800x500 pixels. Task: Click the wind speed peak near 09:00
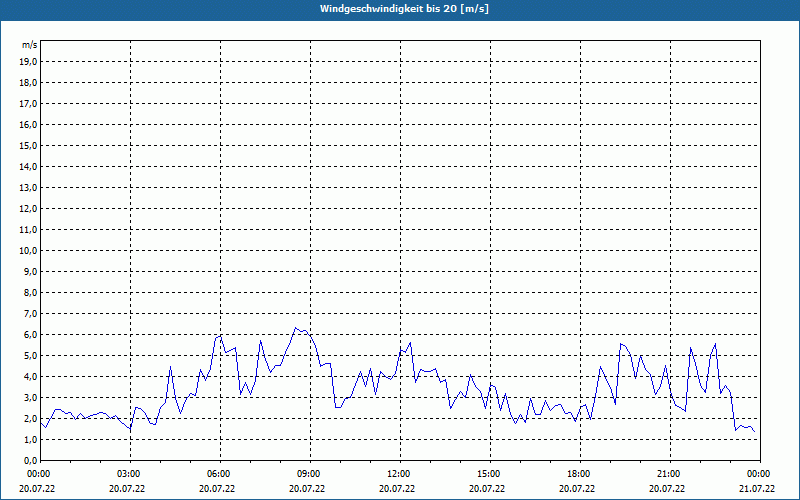coord(295,328)
